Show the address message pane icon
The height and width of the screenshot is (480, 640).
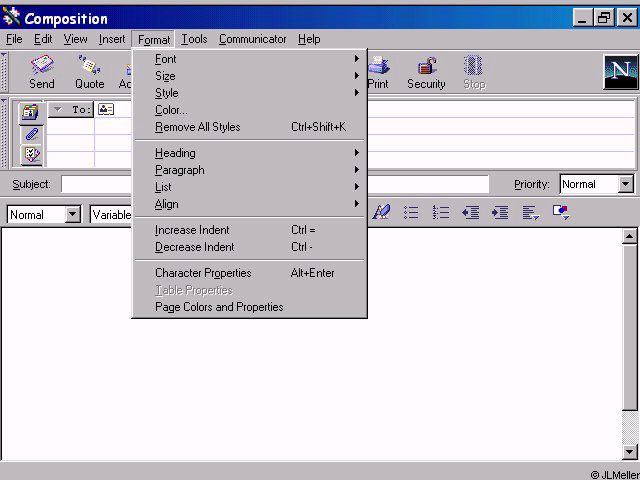[30, 112]
